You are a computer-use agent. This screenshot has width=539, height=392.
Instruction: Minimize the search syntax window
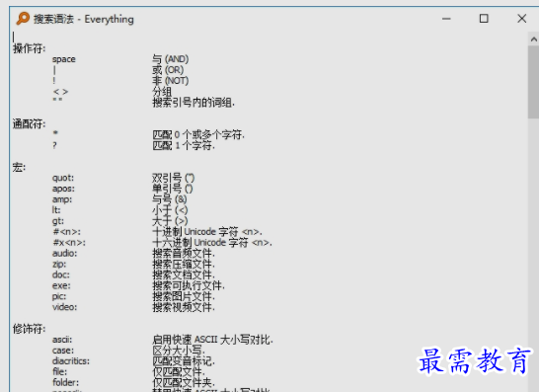pos(446,19)
